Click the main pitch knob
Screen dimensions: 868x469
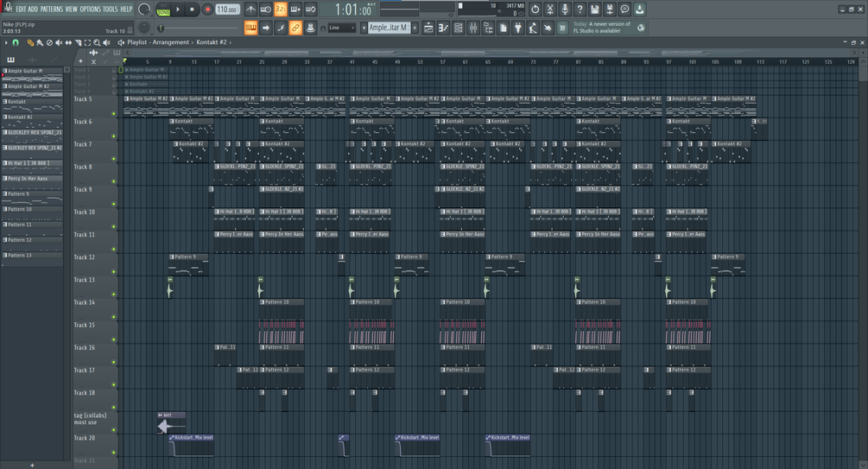144,27
